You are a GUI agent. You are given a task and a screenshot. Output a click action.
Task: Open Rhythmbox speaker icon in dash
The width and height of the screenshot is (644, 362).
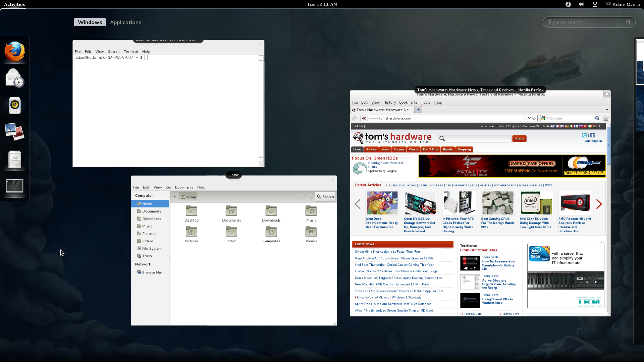coord(15,105)
